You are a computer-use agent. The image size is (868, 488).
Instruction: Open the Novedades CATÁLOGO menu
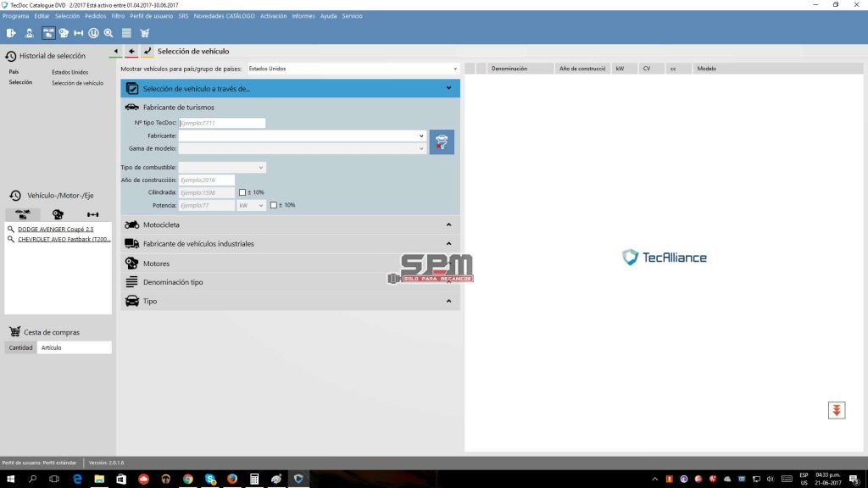224,16
